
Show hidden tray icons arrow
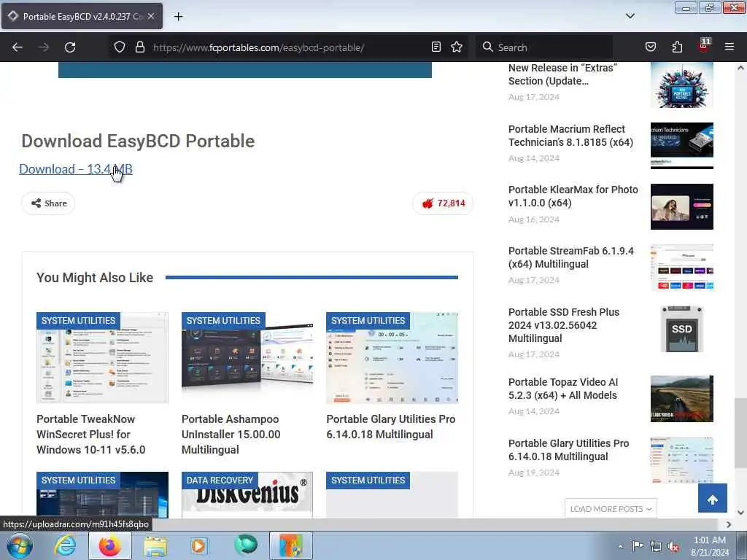pyautogui.click(x=620, y=546)
